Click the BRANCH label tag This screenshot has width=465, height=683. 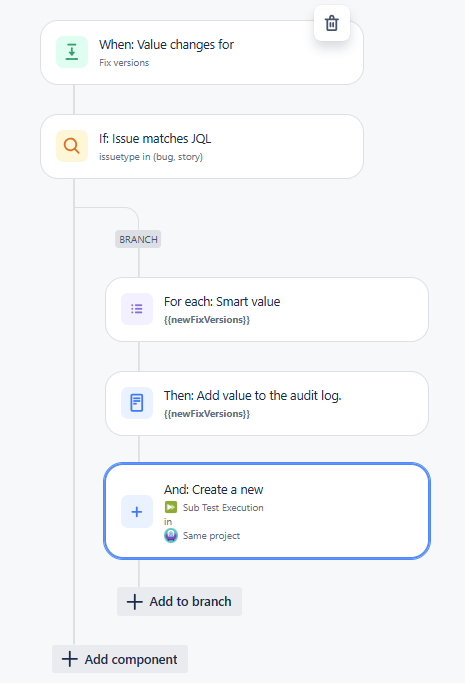(138, 239)
